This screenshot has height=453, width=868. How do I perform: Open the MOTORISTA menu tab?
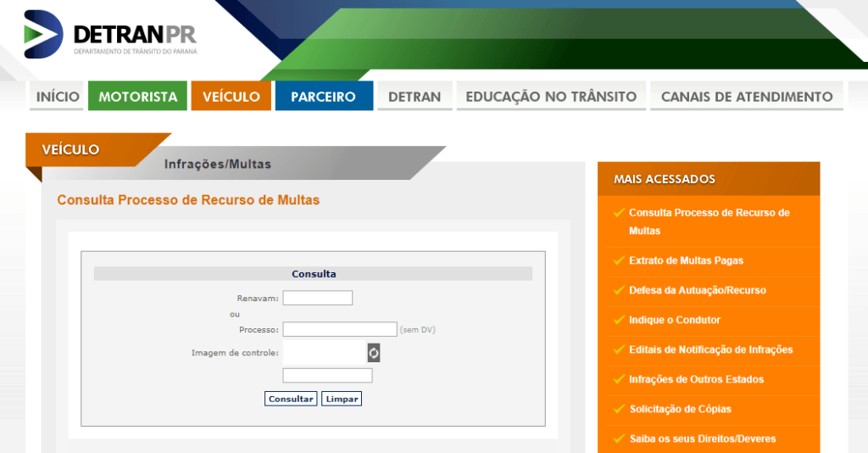(x=138, y=97)
